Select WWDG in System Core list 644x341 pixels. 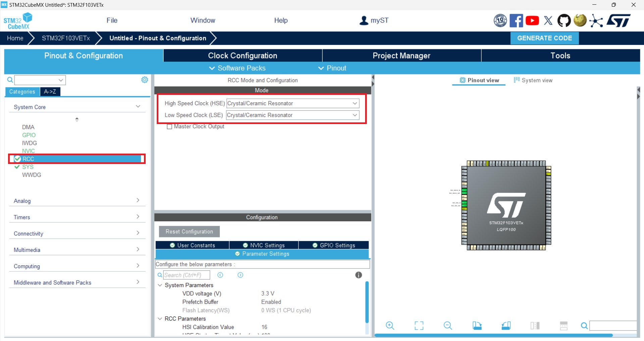pos(32,175)
